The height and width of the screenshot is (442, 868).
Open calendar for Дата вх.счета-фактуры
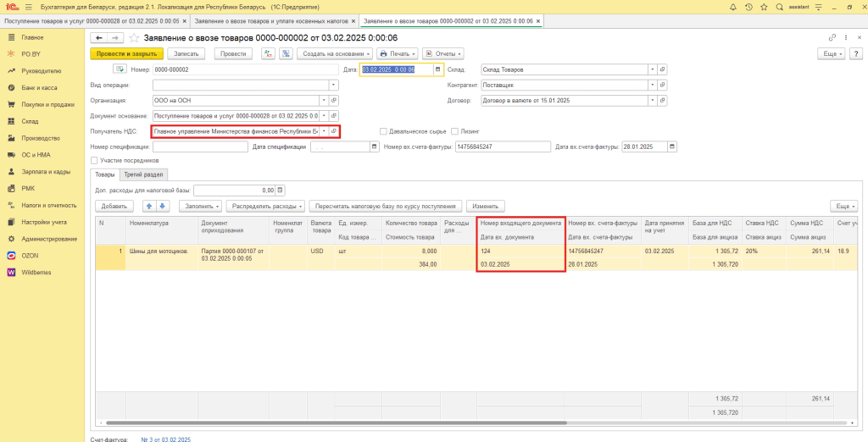coord(672,146)
